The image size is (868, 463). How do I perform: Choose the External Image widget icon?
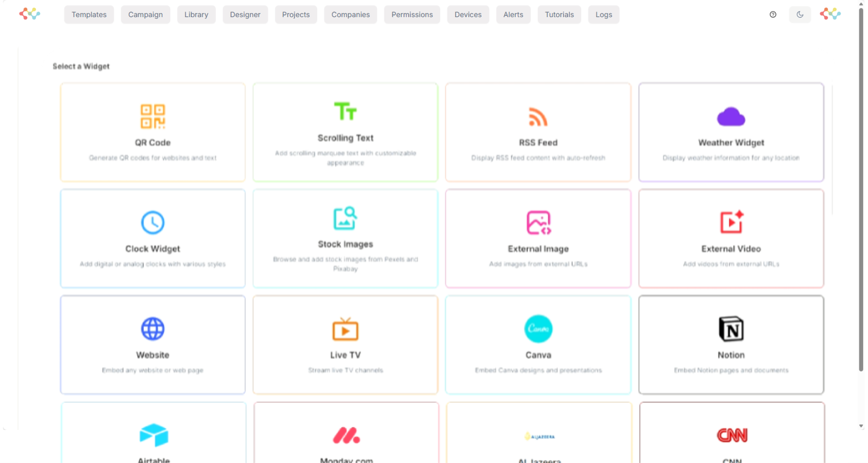point(538,223)
